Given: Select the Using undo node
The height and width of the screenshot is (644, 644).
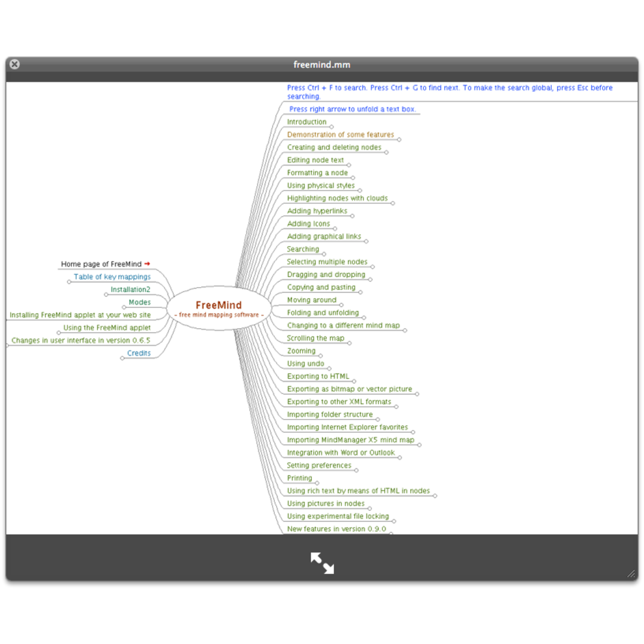Looking at the screenshot, I should 305,364.
